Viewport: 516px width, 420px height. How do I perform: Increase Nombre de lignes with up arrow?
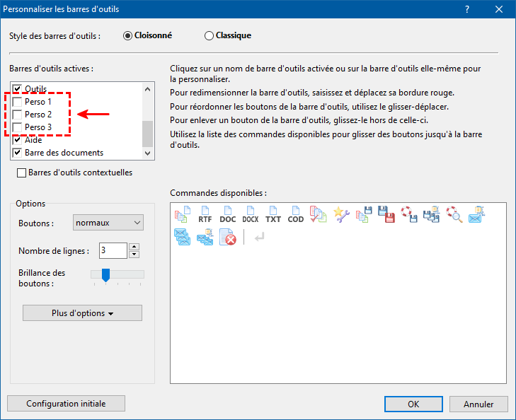pos(134,247)
